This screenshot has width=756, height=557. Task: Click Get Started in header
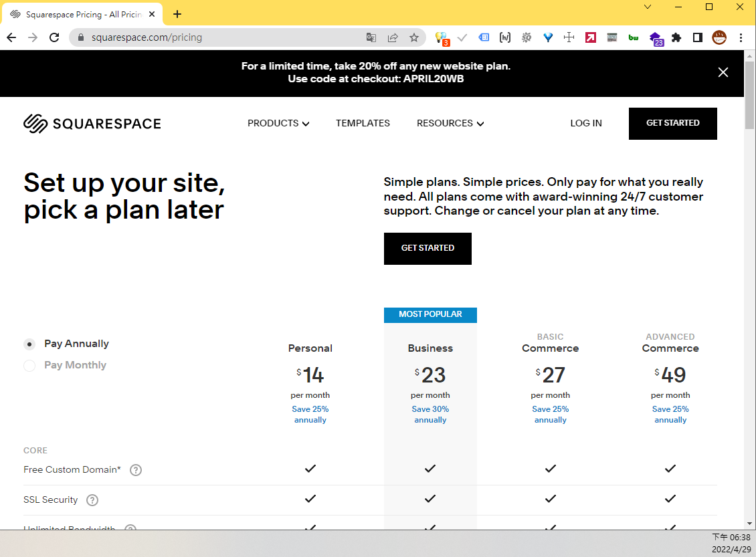coord(672,123)
